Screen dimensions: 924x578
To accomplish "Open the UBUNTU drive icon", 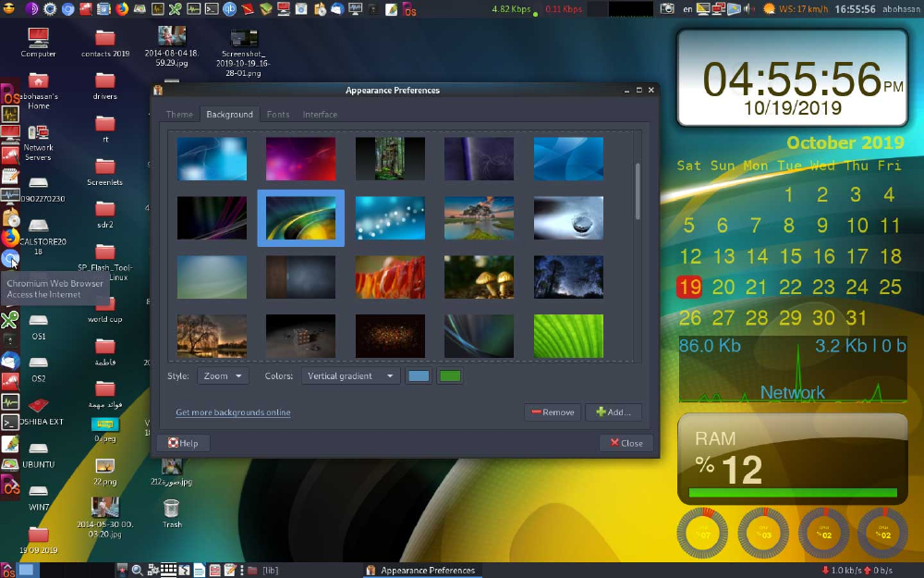I will (x=38, y=455).
